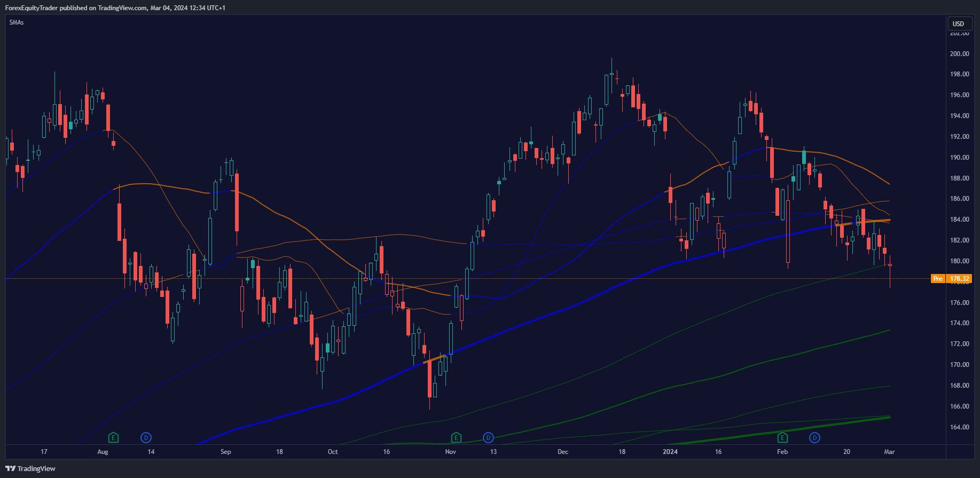Select the dividend D marker before 20 February

coord(815,438)
